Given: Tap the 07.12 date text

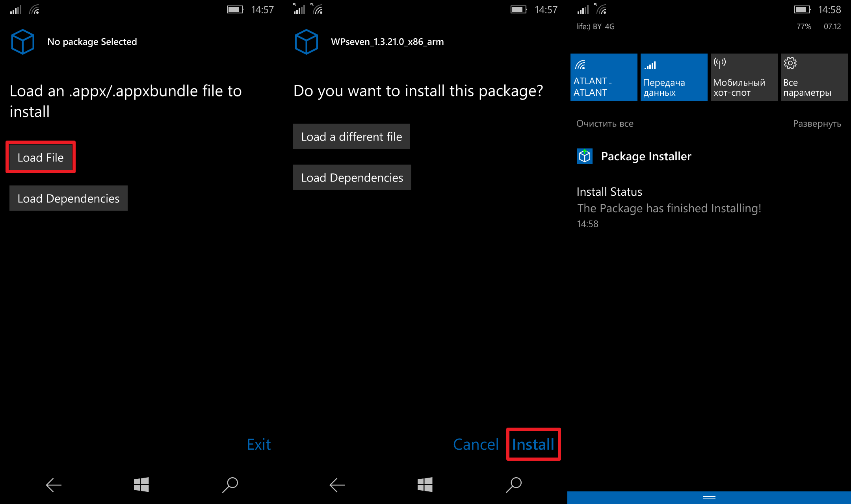Looking at the screenshot, I should pos(832,26).
